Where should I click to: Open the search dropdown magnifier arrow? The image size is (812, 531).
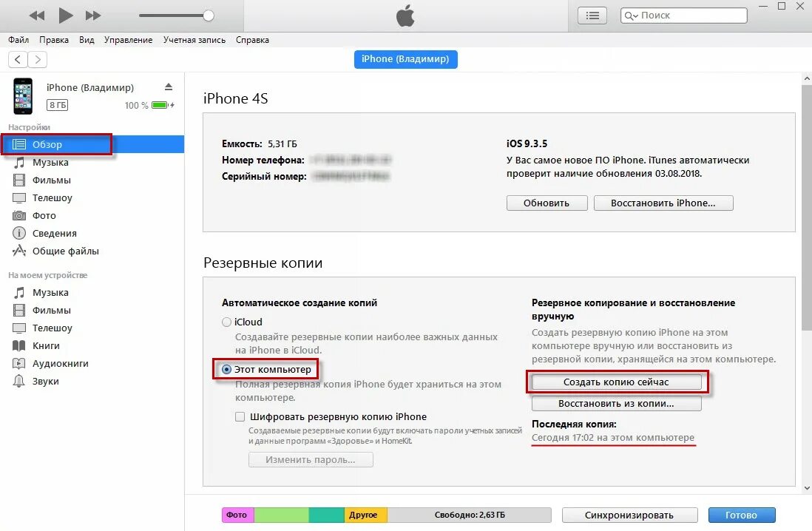click(x=632, y=16)
